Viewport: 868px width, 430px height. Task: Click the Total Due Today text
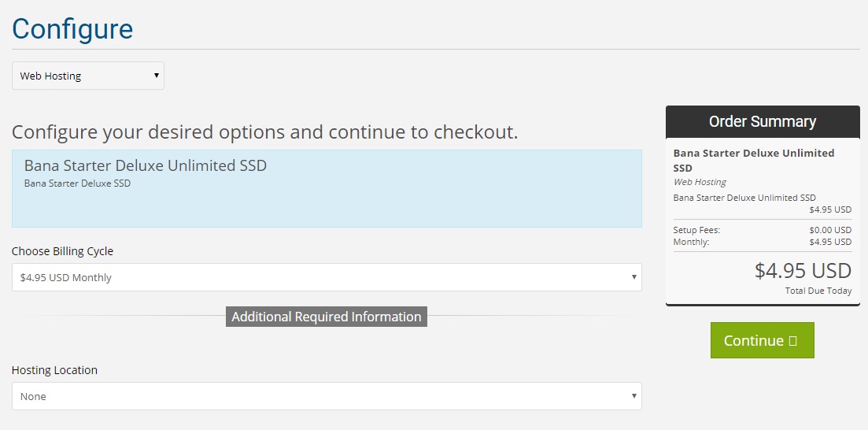point(818,291)
